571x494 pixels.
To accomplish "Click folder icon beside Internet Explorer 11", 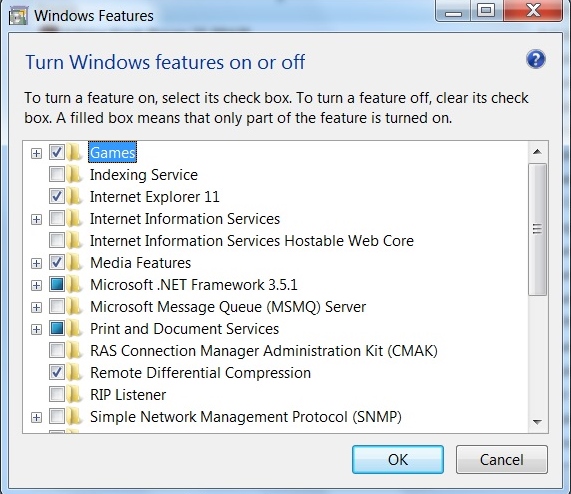I will coord(75,197).
